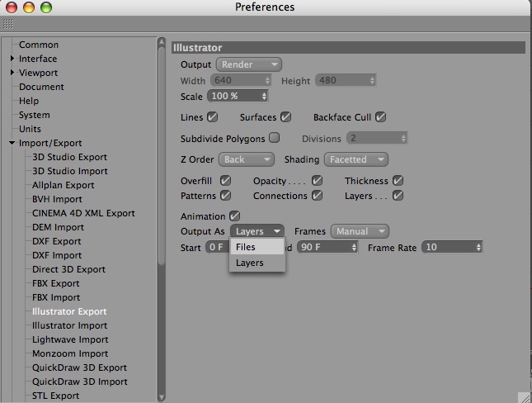Select STL Export entry
Screen dimensions: 532x403
coord(55,396)
